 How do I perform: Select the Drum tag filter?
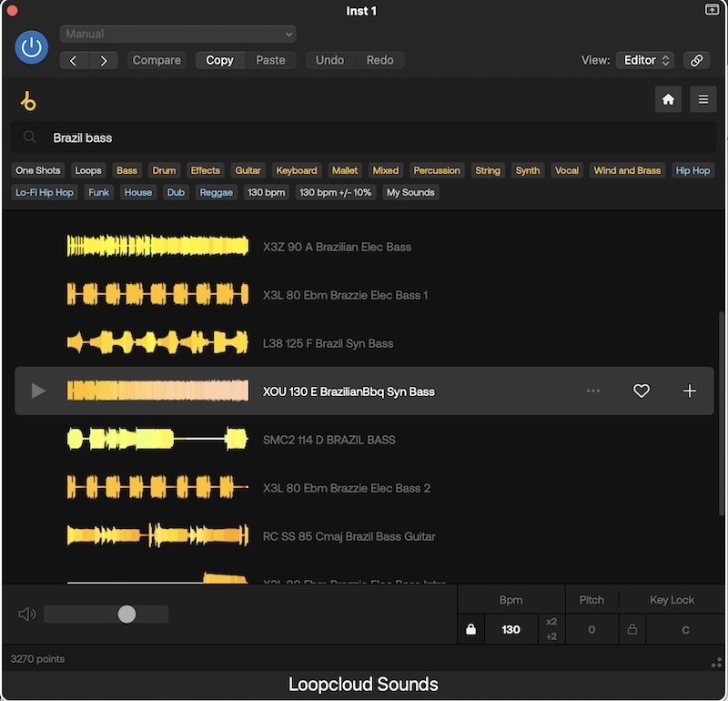164,170
